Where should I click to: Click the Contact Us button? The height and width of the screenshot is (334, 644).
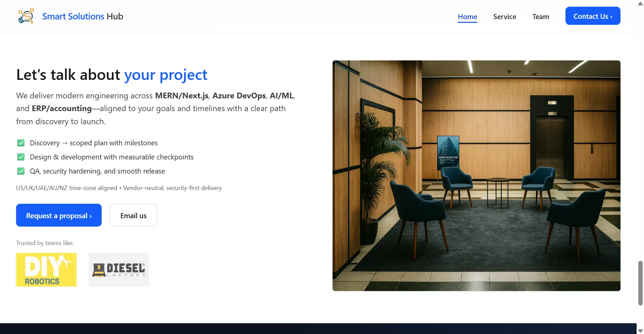pos(593,16)
